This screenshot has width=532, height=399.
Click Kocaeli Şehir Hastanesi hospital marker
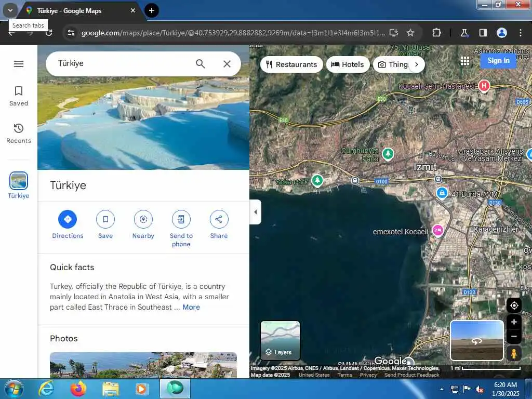(484, 86)
